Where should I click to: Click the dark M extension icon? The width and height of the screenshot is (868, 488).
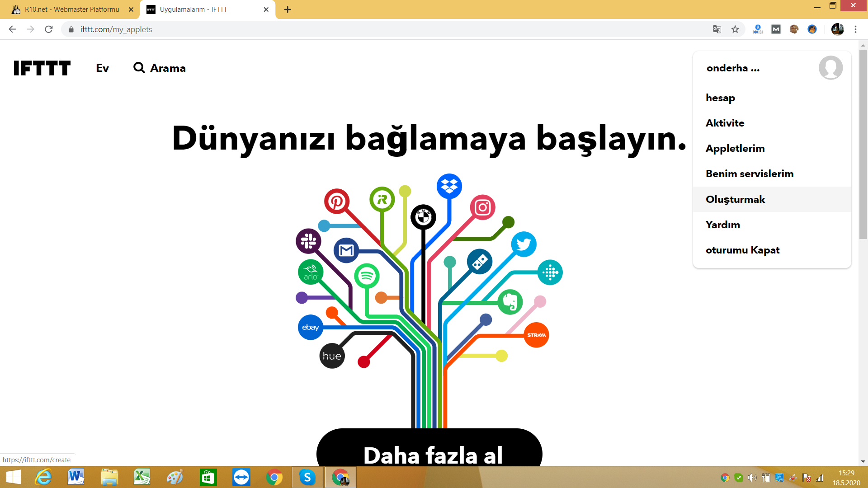[776, 29]
